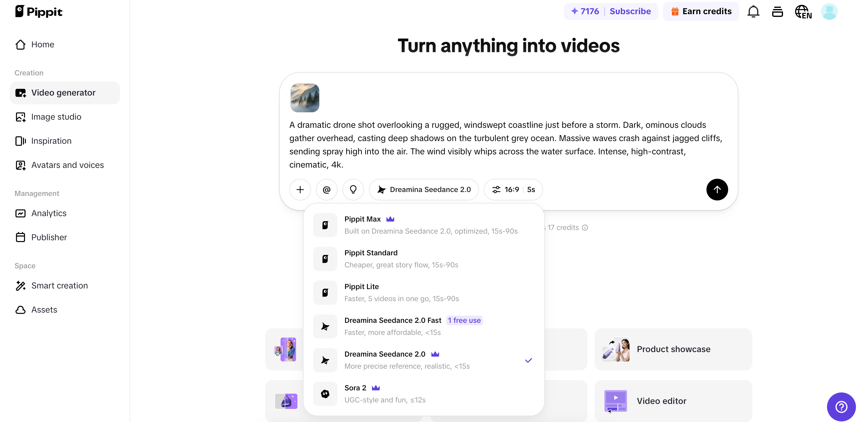Viewport: 868px width, 422px height.
Task: Open the Dreamina Seedance 2.0 model dropdown
Action: (424, 189)
